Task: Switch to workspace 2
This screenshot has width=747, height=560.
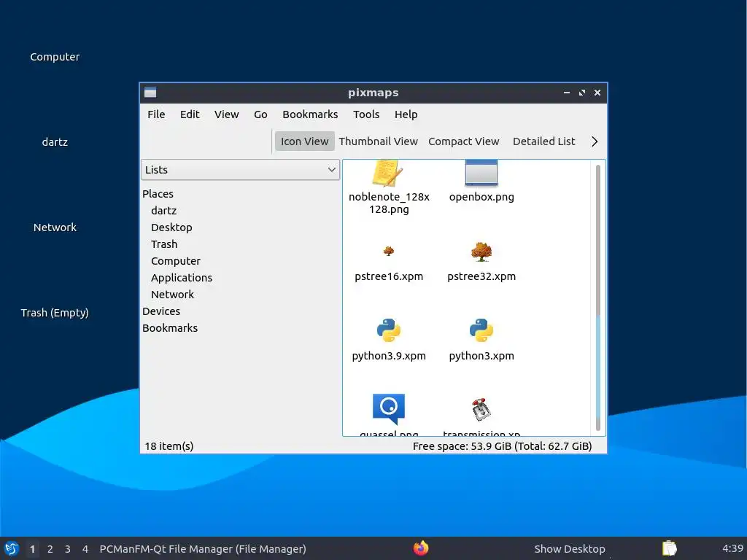Action: (50, 549)
